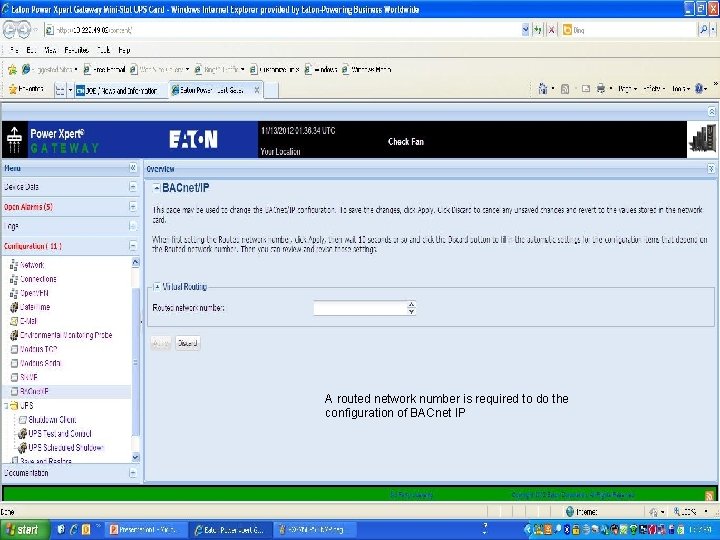
Task: Open a new blank tab
Action: pyautogui.click(x=271, y=90)
